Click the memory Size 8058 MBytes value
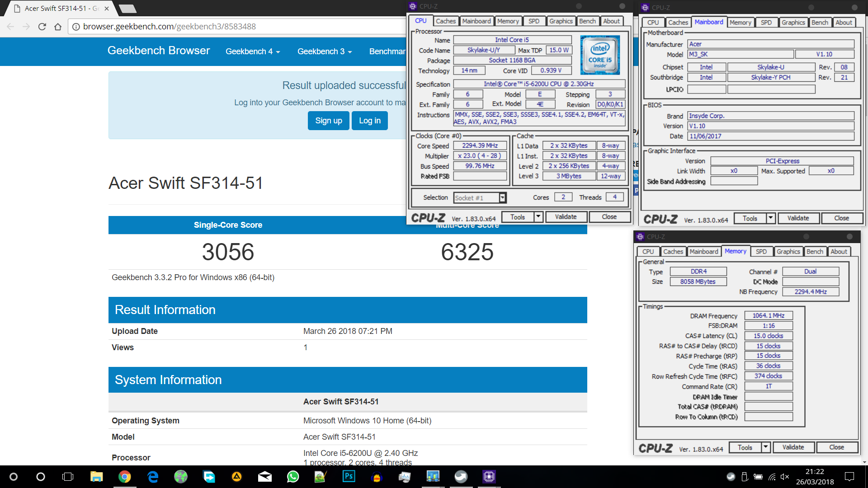Screen dimensions: 868x488 [698, 282]
